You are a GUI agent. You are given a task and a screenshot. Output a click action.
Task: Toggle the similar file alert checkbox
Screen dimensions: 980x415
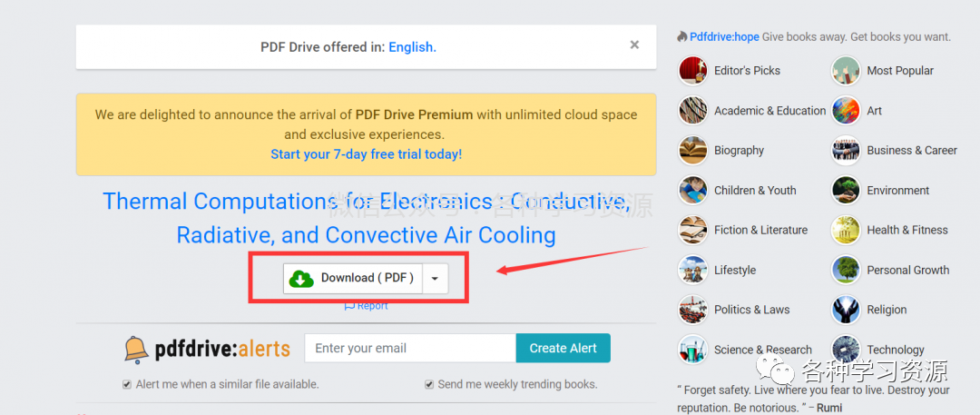click(127, 384)
